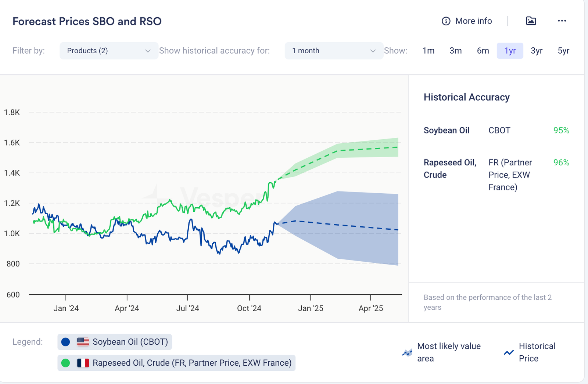This screenshot has height=384, width=588.
Task: Click the More info circle icon
Action: tap(446, 21)
